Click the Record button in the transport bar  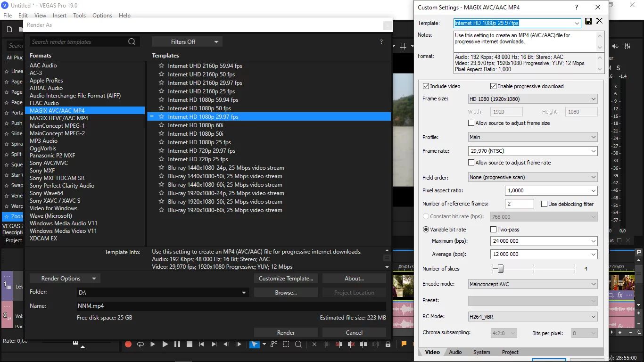coord(128,345)
